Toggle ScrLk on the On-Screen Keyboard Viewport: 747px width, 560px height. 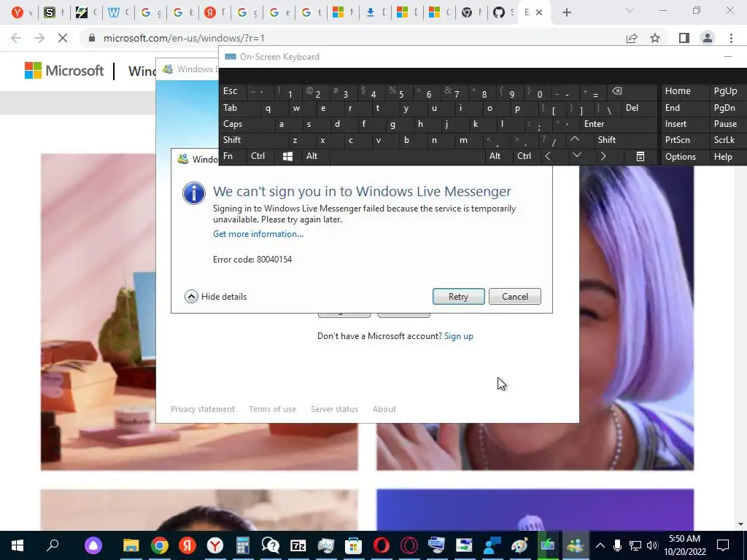[728, 140]
